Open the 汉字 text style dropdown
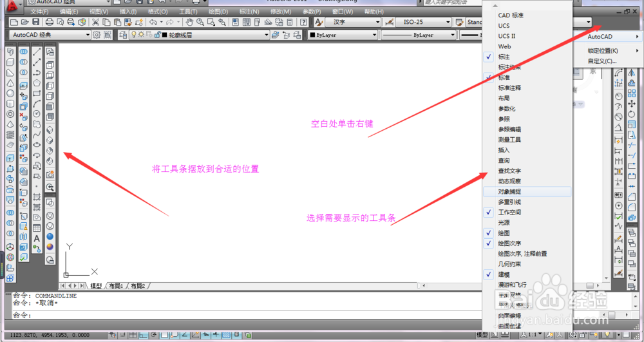This screenshot has height=342, width=644. (353, 22)
